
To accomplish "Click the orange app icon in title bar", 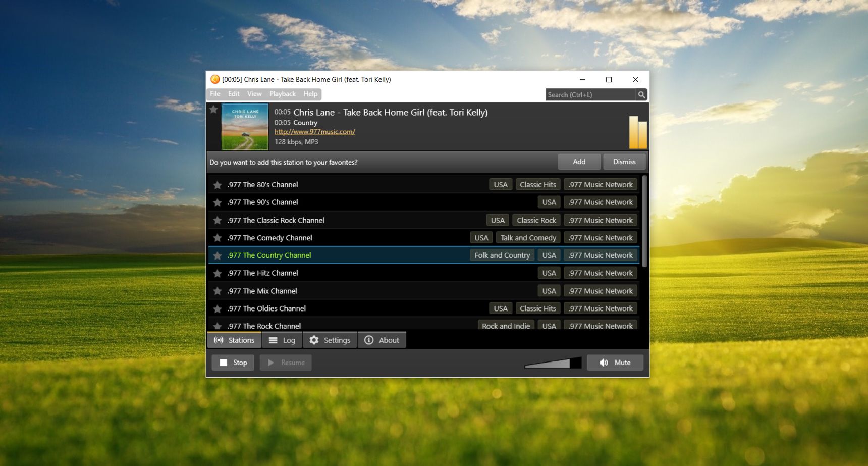I will coord(215,79).
